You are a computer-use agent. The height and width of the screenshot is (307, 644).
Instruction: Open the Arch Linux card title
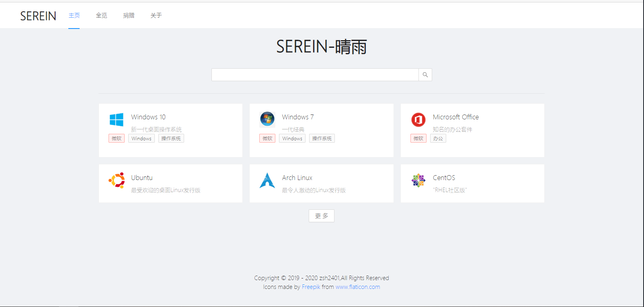[x=297, y=178]
